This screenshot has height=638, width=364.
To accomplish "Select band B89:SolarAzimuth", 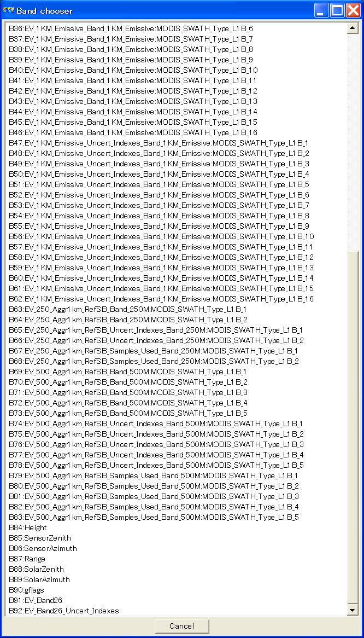I will [x=39, y=580].
